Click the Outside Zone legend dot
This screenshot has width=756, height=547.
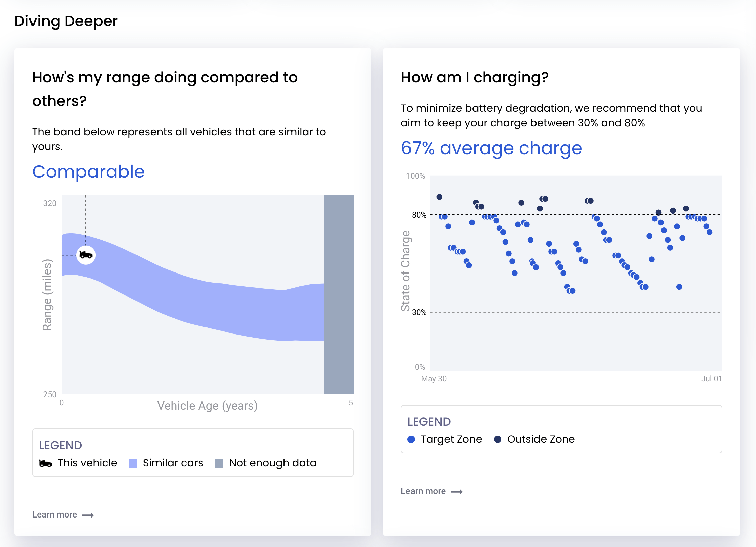click(x=498, y=439)
